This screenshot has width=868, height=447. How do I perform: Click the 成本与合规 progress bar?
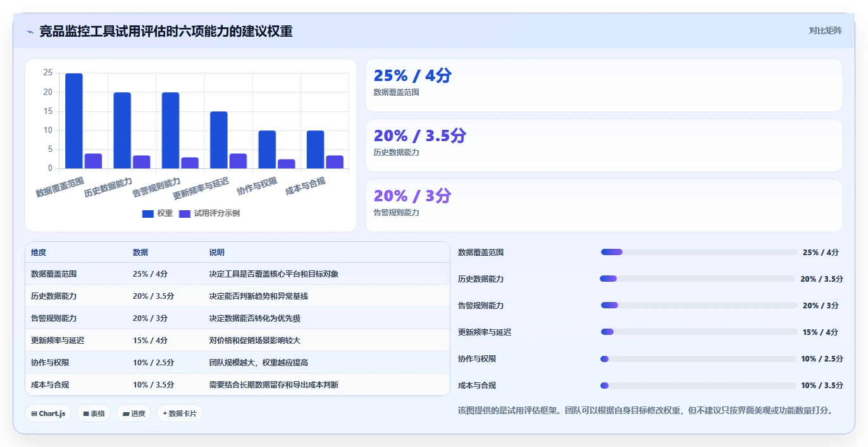pyautogui.click(x=698, y=385)
